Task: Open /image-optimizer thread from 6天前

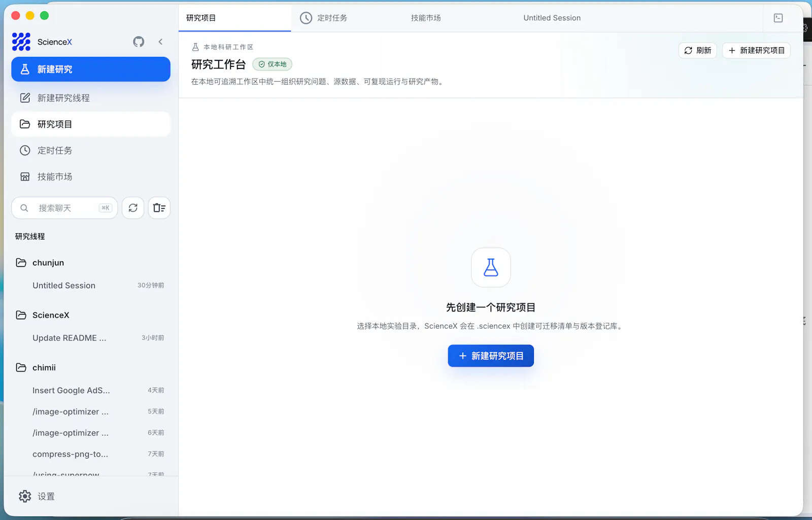Action: click(x=91, y=433)
